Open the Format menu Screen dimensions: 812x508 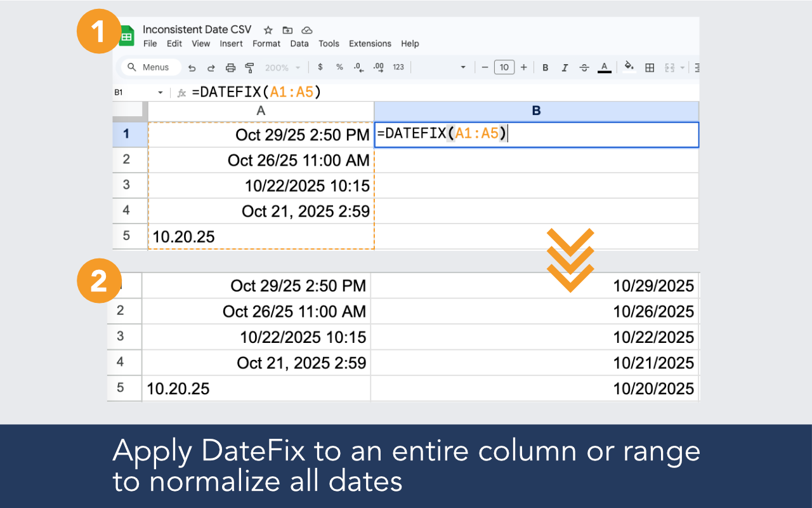[x=266, y=43]
